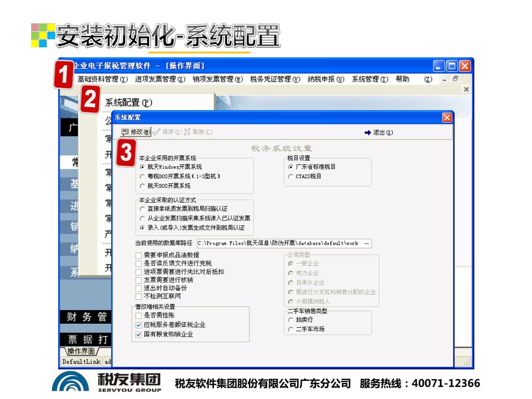Close the main application window
This screenshot has height=399, width=532.
[465, 66]
